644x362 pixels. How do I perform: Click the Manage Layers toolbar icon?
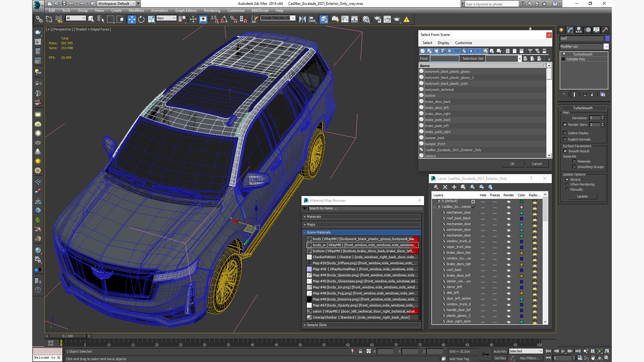(324, 19)
